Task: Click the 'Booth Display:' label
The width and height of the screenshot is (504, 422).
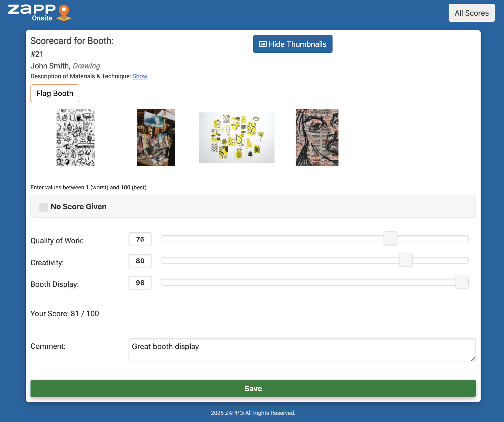Action: coord(55,284)
